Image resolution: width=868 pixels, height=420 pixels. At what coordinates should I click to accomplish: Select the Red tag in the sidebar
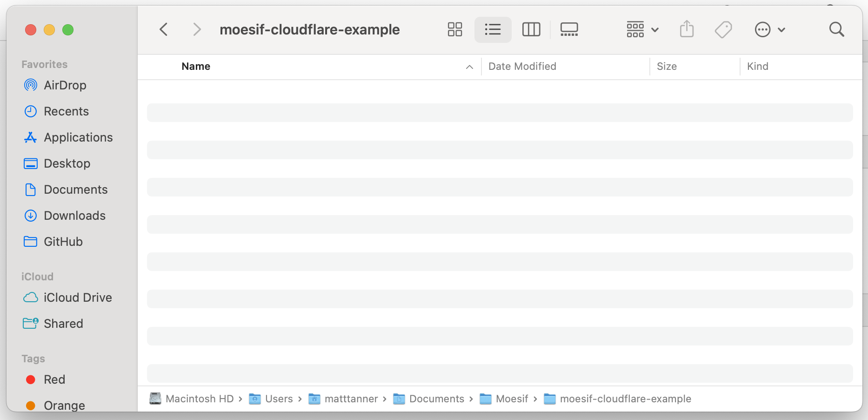click(x=54, y=379)
